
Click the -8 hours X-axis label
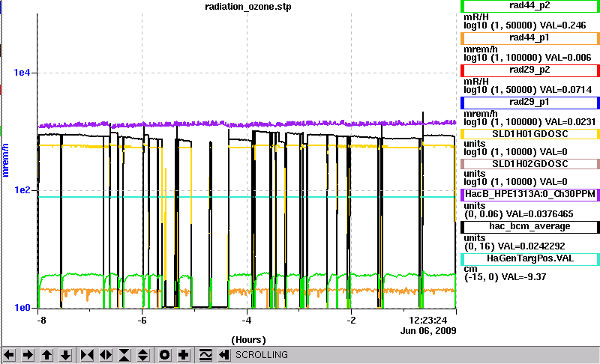[x=41, y=321]
